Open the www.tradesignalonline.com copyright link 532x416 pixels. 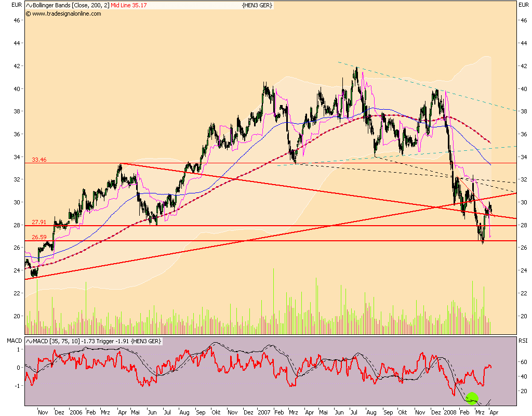point(62,14)
